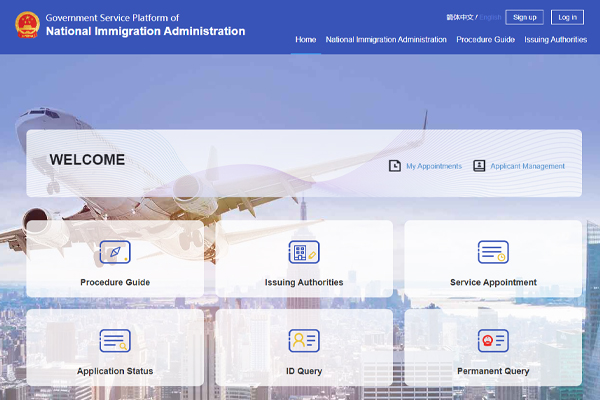Open the Permanent Query icon
The width and height of the screenshot is (600, 400).
493,341
